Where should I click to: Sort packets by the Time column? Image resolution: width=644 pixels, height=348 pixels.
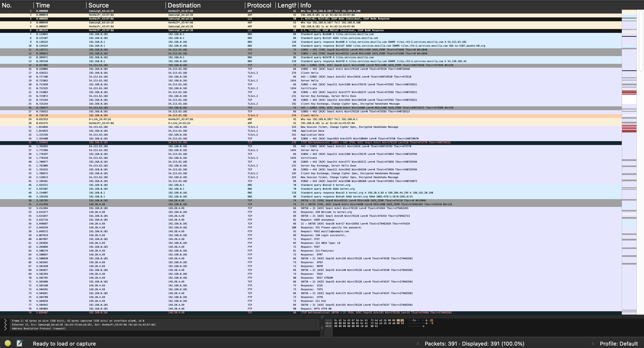(43, 5)
